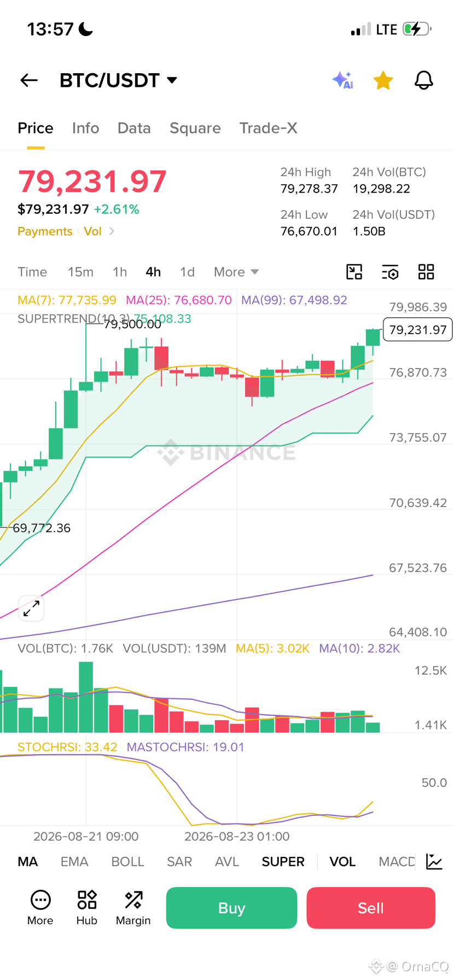Open the Square tab

195,128
